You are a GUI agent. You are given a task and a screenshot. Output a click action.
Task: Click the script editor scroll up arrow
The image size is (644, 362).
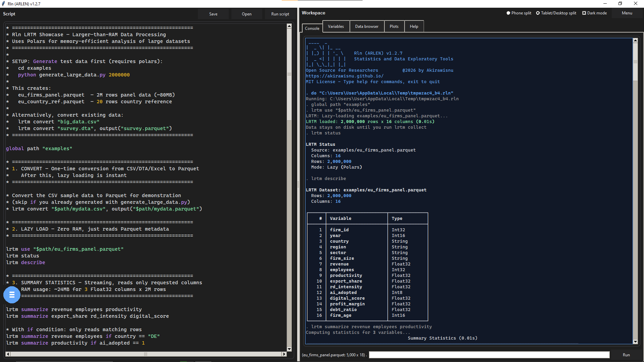(x=289, y=26)
